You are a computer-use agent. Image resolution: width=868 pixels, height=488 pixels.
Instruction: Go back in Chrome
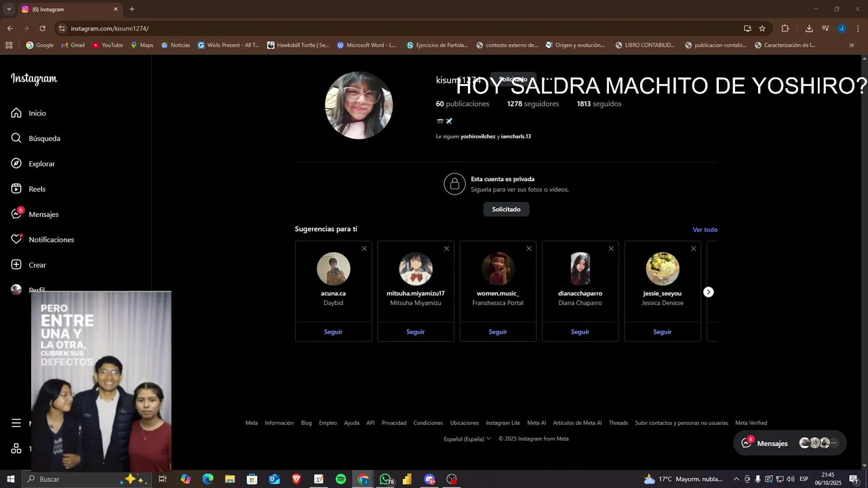pyautogui.click(x=9, y=28)
